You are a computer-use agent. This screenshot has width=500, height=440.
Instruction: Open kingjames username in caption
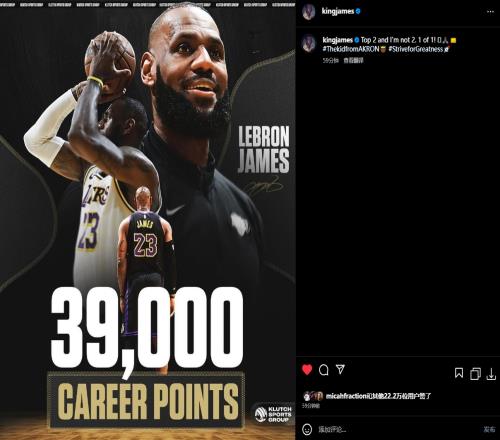point(338,40)
